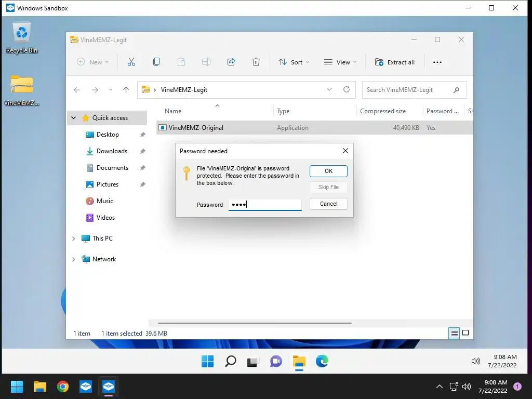Screen dimensions: 532x399
Task: Click Skip File button
Action: (x=328, y=187)
